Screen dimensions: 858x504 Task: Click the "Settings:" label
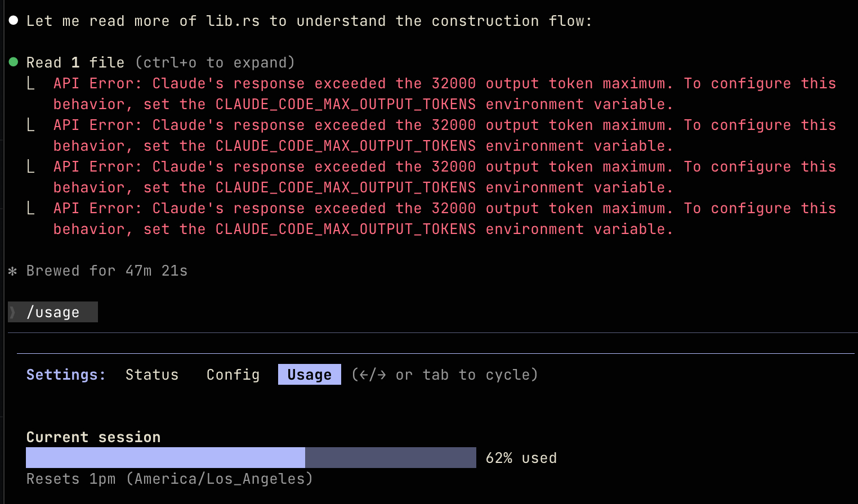pos(66,375)
